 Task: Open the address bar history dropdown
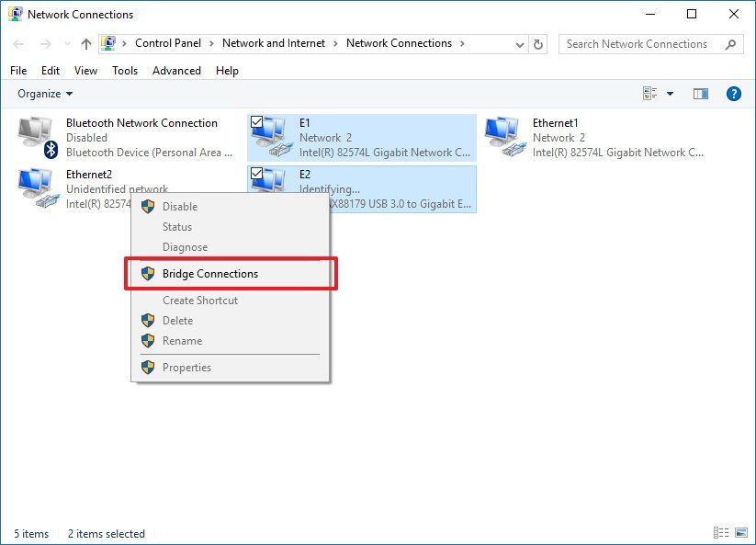(520, 43)
